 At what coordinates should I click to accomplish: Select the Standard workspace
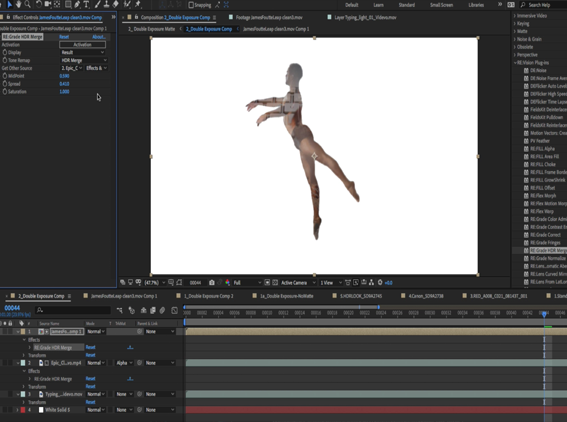tap(406, 5)
